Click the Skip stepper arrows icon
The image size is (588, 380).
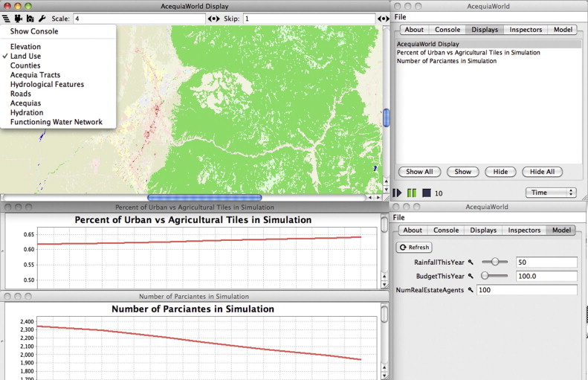tap(384, 19)
